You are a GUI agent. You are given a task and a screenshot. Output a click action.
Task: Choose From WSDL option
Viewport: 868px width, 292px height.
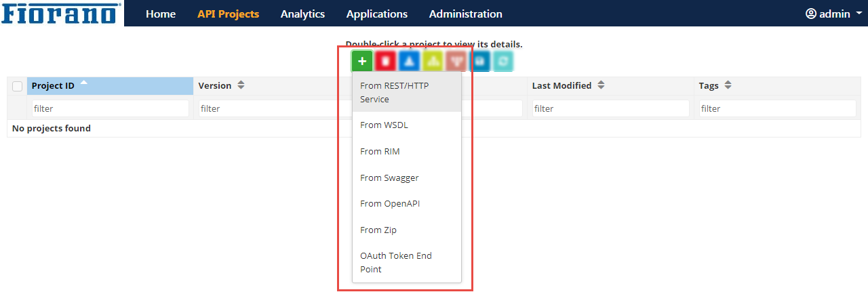click(407, 125)
